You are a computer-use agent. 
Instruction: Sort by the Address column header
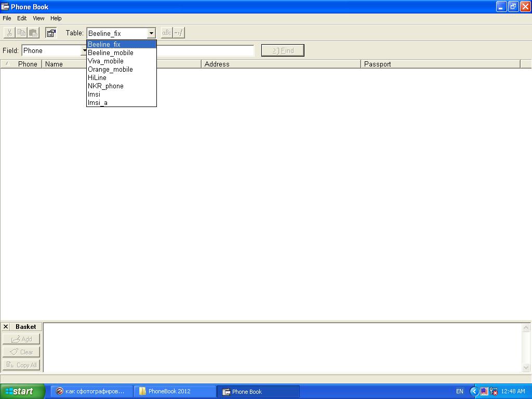point(281,64)
